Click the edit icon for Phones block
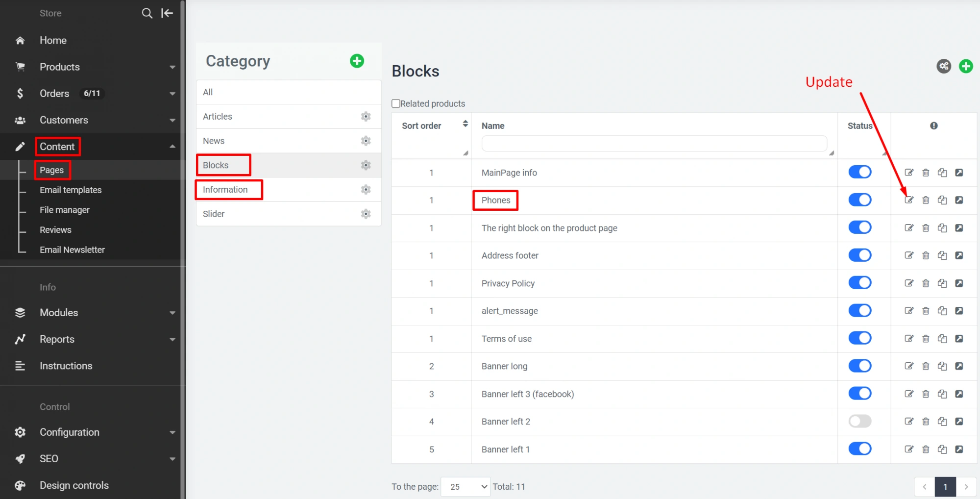 click(909, 200)
